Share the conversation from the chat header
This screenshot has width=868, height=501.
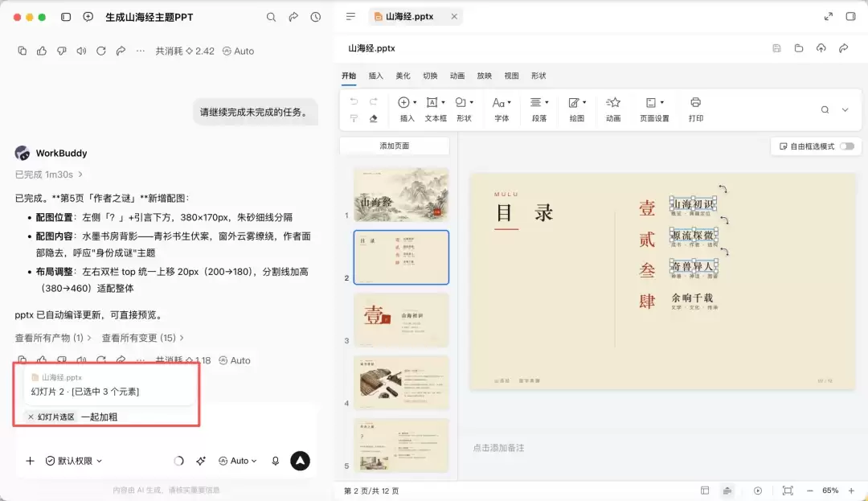coord(293,17)
